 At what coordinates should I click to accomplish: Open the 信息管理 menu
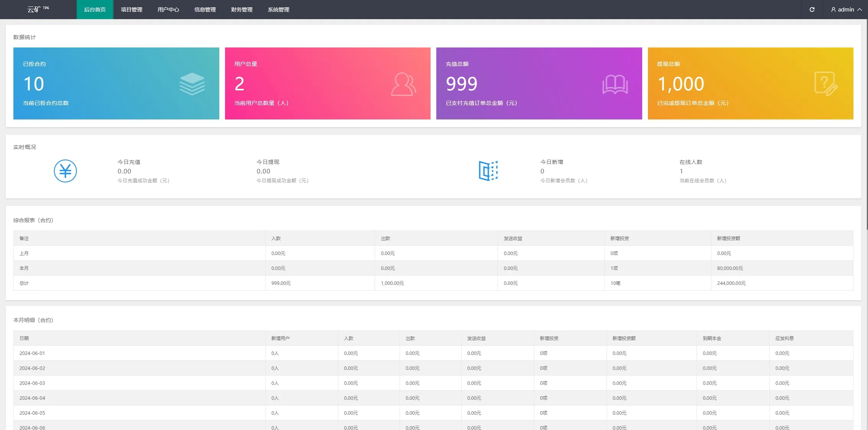(205, 10)
